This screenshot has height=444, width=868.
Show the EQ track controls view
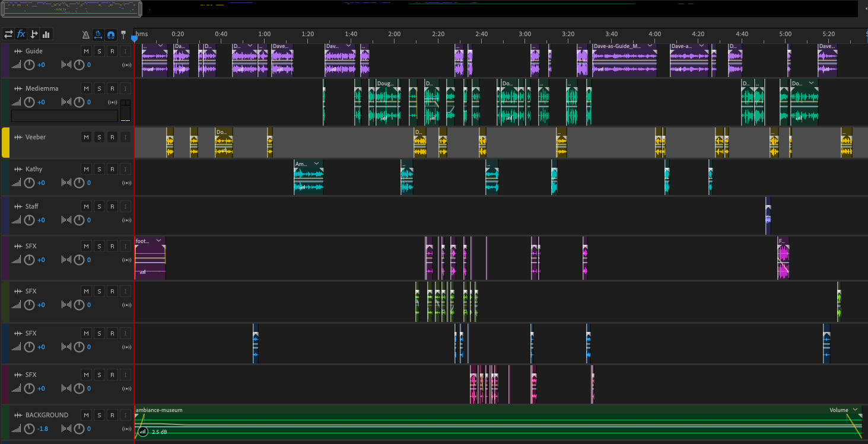click(46, 34)
